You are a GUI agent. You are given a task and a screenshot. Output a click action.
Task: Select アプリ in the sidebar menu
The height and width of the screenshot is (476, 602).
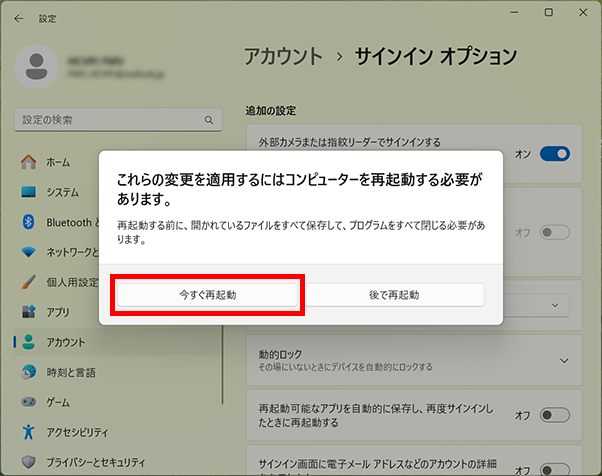click(58, 312)
